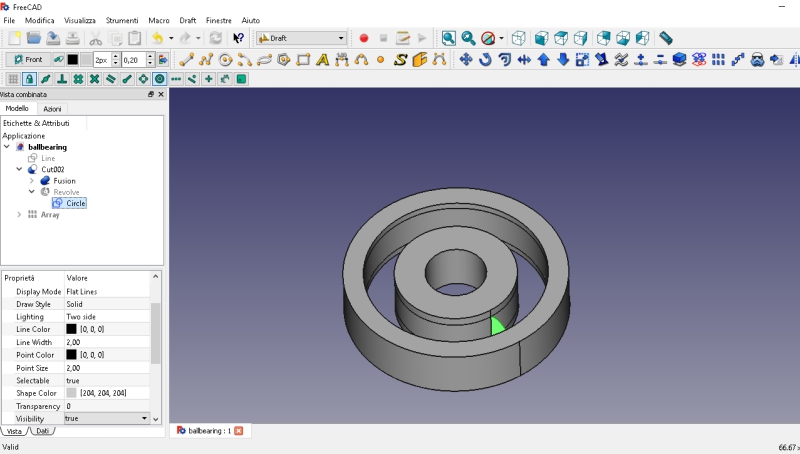Screen dimensions: 800x454
Task: Toggle snap to perpendicular
Action: [x=62, y=79]
